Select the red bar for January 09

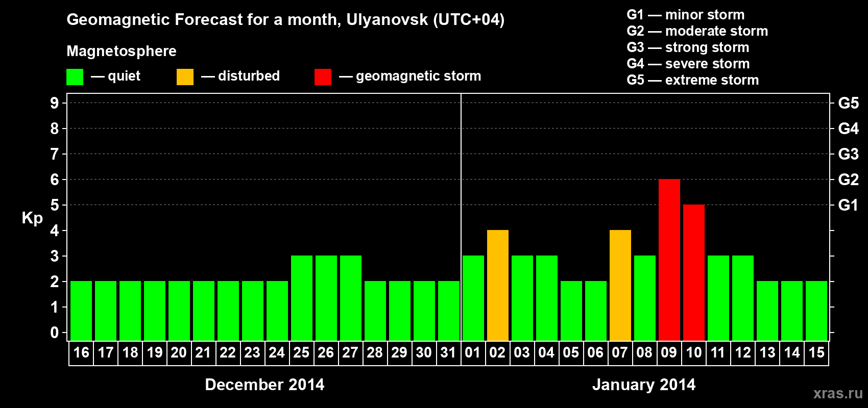[669, 260]
